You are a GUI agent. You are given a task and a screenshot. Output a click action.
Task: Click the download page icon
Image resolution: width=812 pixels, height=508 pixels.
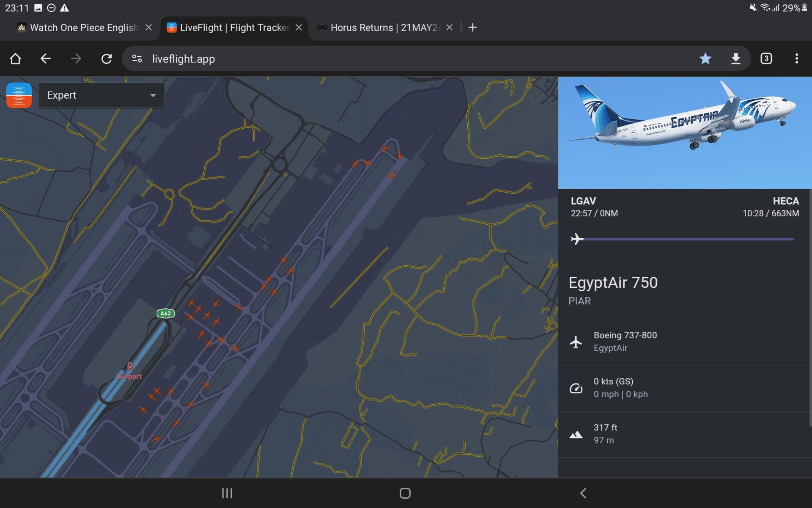[x=736, y=59]
